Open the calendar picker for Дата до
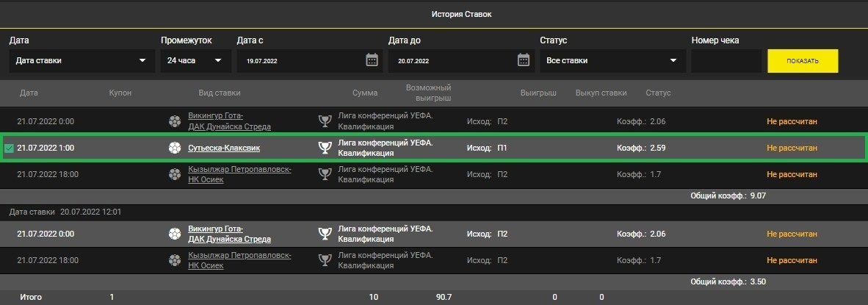The width and height of the screenshot is (868, 305). 523,60
